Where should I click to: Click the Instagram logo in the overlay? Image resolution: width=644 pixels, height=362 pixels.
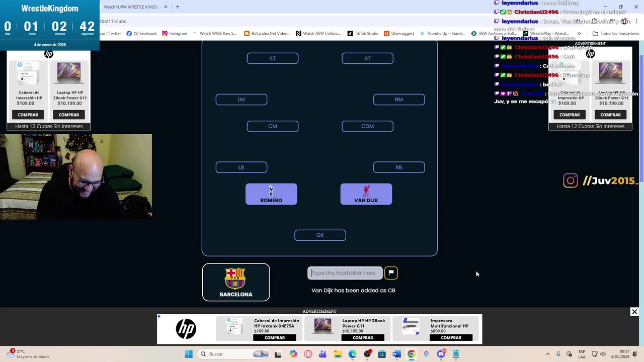tap(571, 180)
